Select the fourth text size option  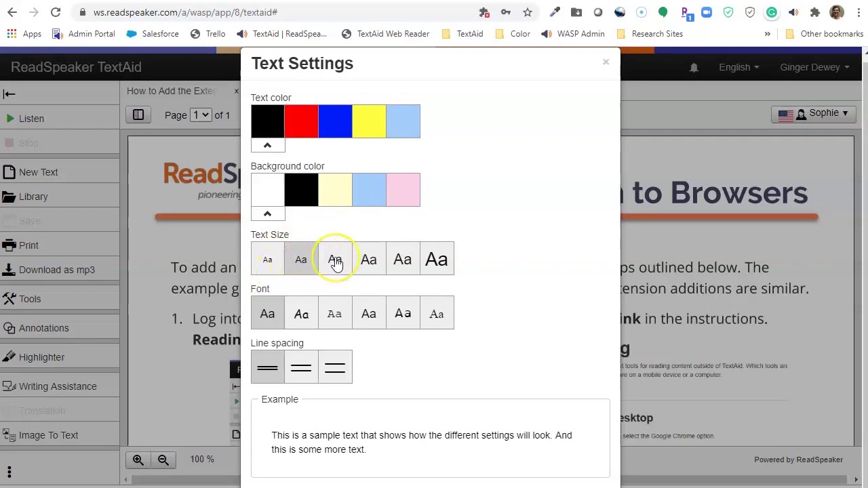(x=370, y=259)
